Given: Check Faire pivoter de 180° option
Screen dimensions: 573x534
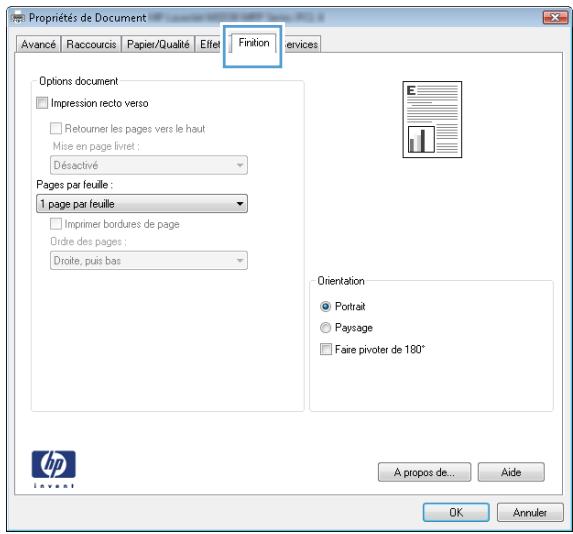Looking at the screenshot, I should (x=326, y=349).
